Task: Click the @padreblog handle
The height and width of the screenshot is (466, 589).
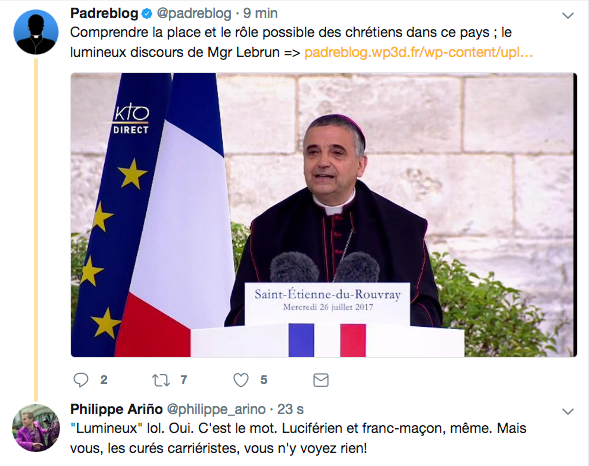Action: (194, 14)
